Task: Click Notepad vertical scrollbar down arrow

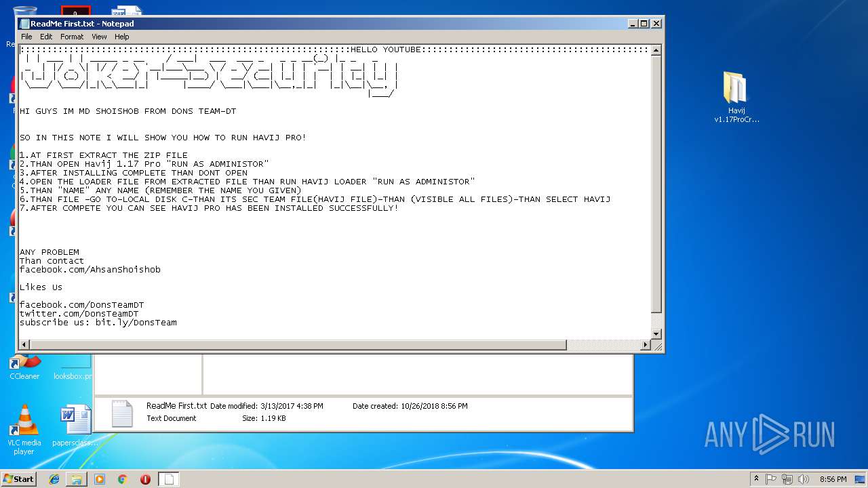Action: click(656, 334)
